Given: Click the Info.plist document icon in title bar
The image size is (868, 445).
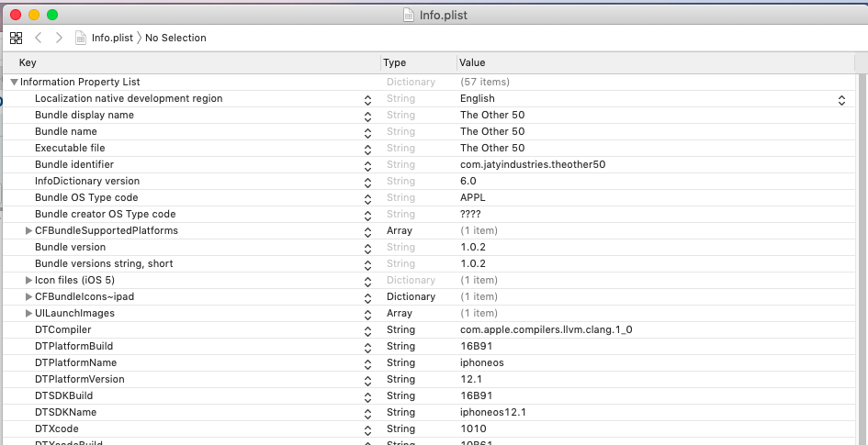Looking at the screenshot, I should 409,15.
